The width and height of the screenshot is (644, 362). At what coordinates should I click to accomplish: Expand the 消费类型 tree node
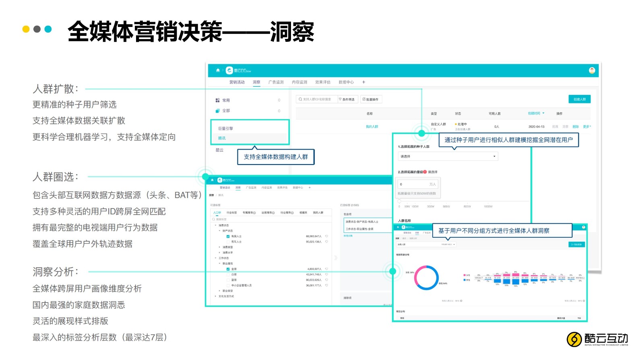(219, 247)
